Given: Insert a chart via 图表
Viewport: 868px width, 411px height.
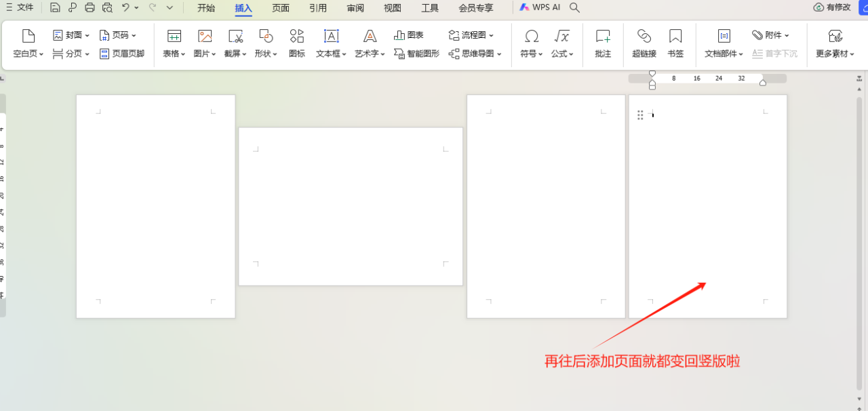Looking at the screenshot, I should point(409,35).
